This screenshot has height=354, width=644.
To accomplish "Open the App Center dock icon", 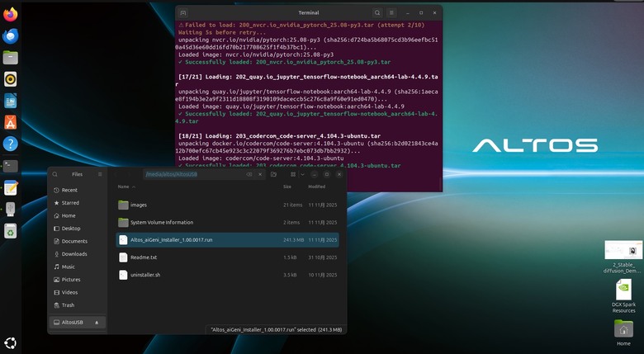I will (10, 122).
